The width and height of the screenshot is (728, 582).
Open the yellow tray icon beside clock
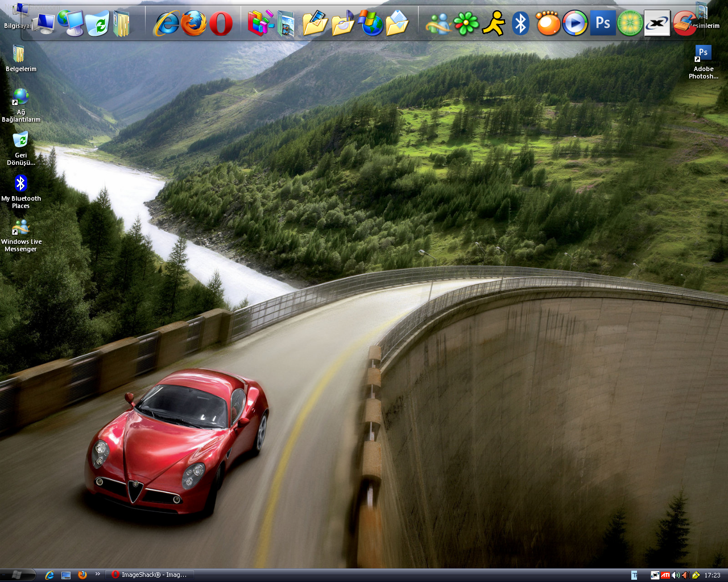[696, 575]
